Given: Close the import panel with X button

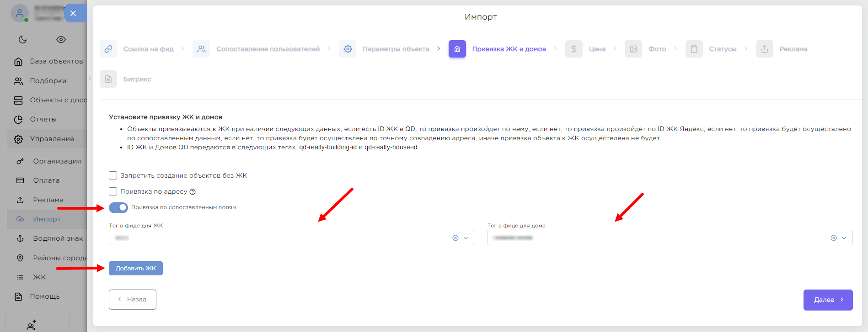Looking at the screenshot, I should coord(73,13).
